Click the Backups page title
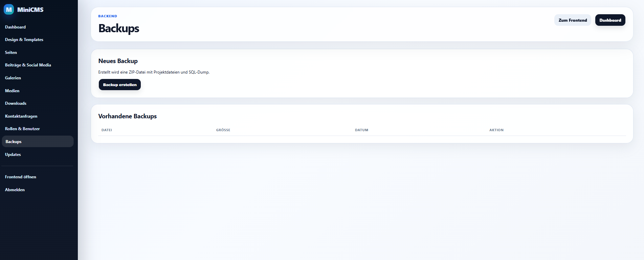Screen dimensions: 644x260 (x=119, y=28)
